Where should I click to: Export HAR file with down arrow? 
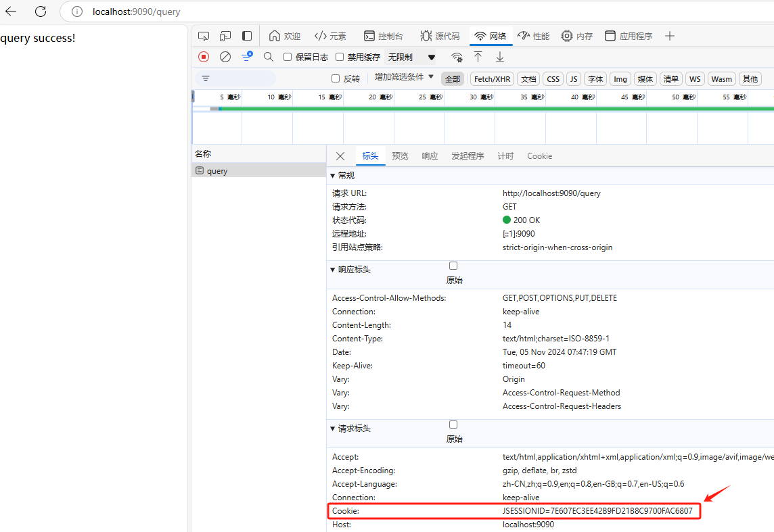499,57
